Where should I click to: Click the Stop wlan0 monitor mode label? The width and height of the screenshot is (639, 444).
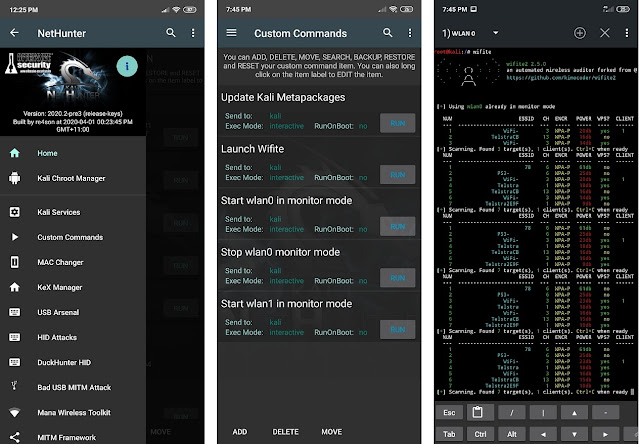pos(280,252)
